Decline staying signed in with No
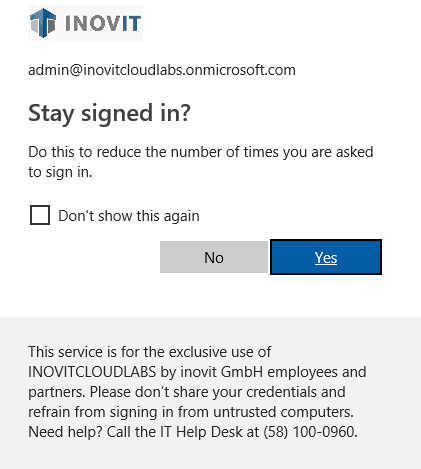 pos(214,257)
